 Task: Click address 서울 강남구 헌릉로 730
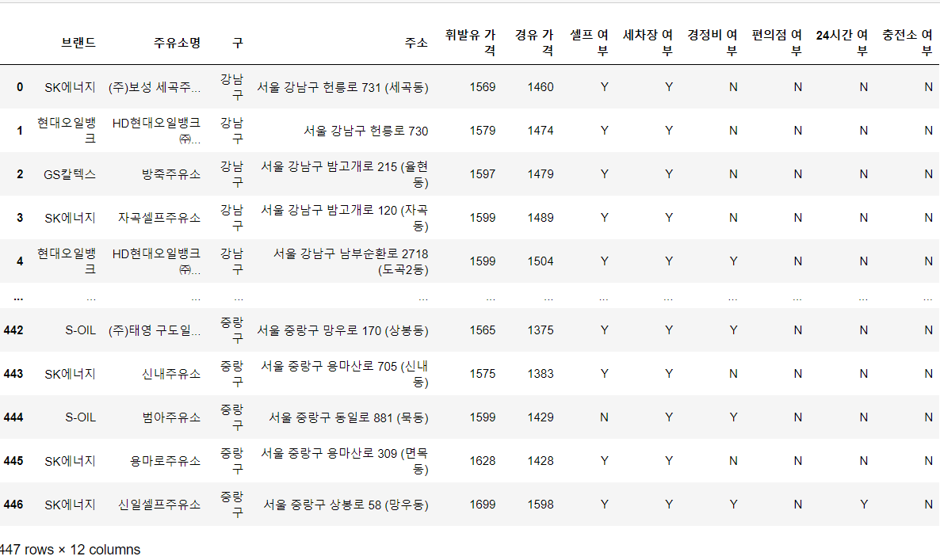click(x=365, y=131)
